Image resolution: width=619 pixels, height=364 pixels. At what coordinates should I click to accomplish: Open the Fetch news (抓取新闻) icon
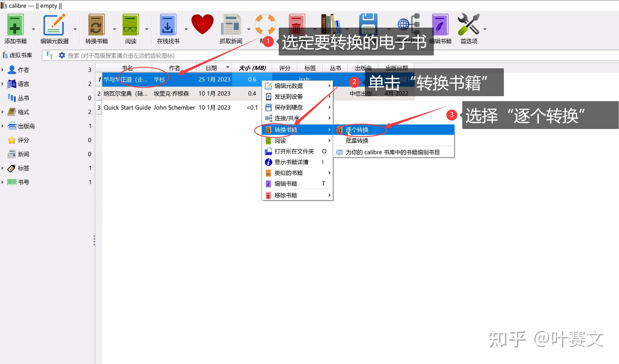point(231,25)
